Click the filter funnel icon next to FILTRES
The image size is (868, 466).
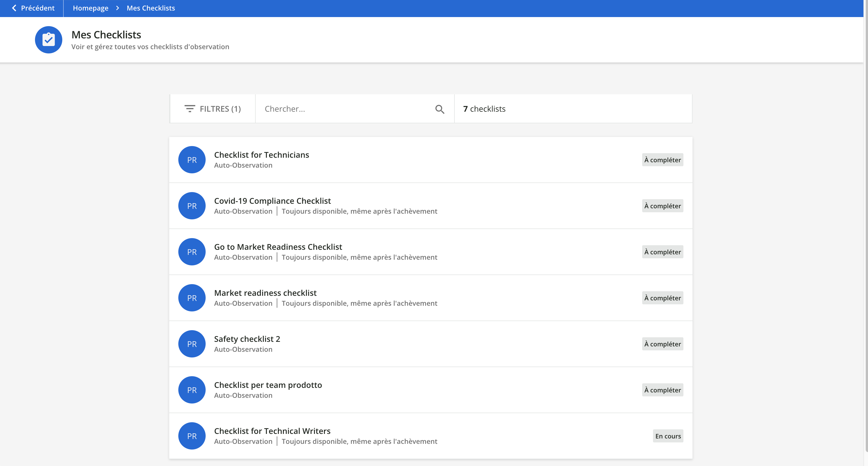point(190,109)
